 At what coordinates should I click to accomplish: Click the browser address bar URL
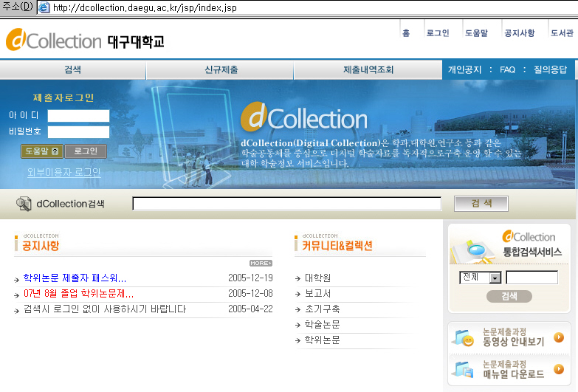click(x=145, y=7)
